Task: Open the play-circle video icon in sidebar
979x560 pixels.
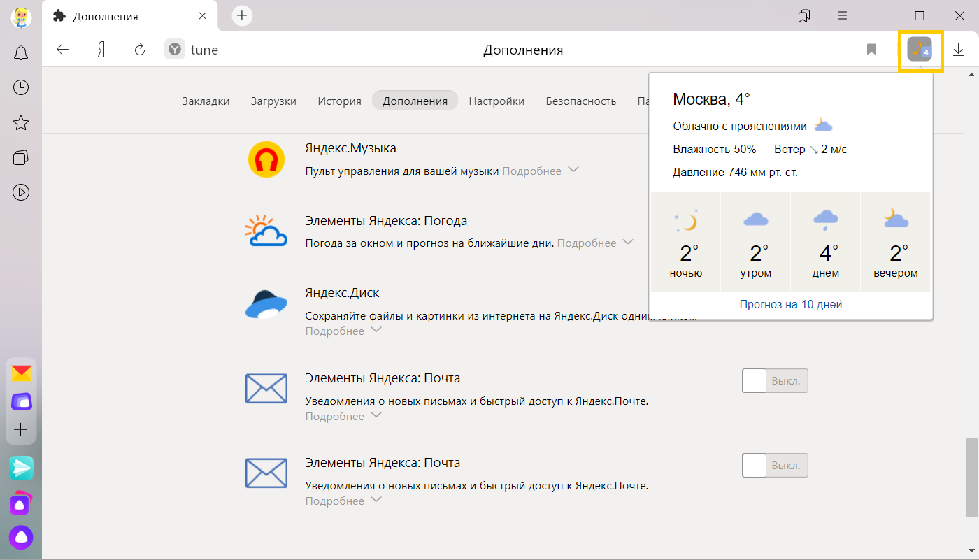Action: point(21,192)
